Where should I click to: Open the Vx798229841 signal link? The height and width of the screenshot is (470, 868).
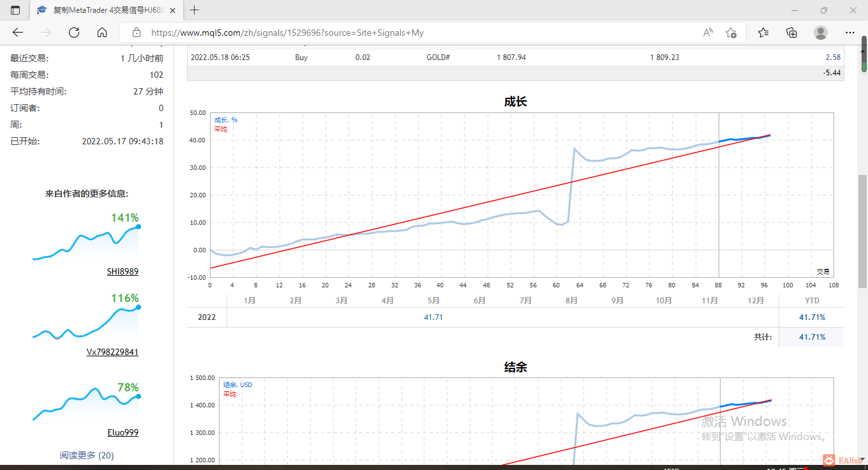[112, 352]
